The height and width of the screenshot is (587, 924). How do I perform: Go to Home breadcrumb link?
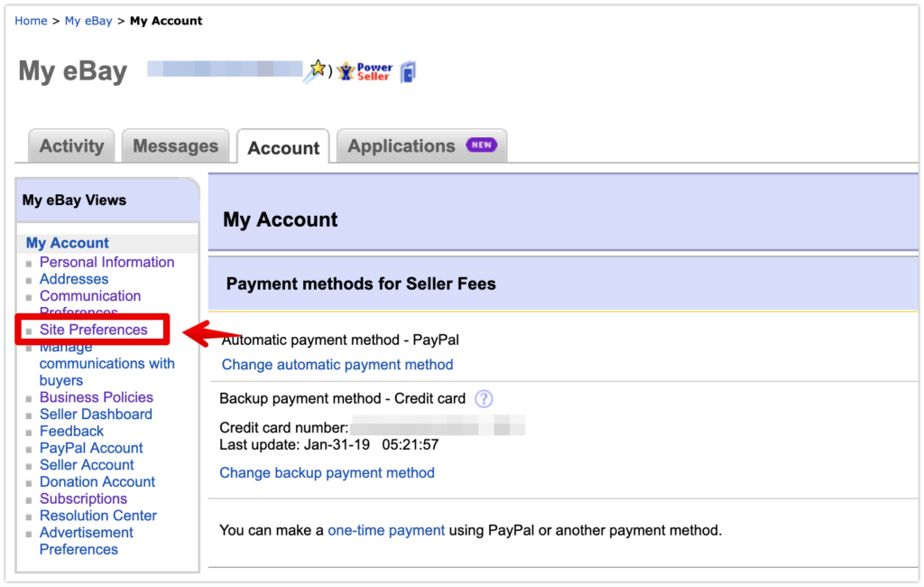click(31, 21)
